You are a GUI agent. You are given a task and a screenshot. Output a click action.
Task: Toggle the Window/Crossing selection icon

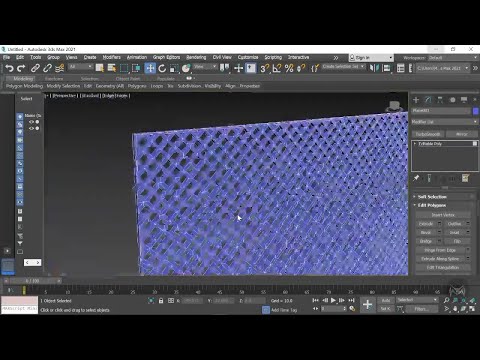pos(136,68)
